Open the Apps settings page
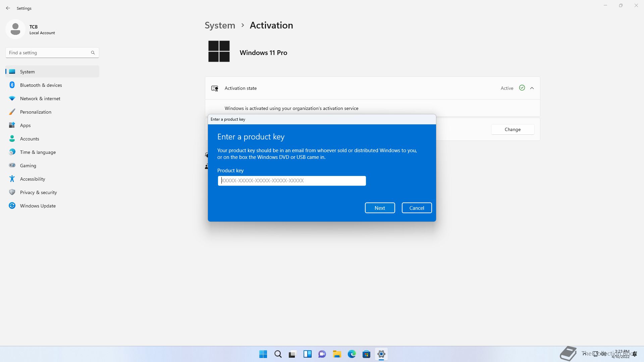Screen dimensions: 644x362 click(x=52, y=125)
